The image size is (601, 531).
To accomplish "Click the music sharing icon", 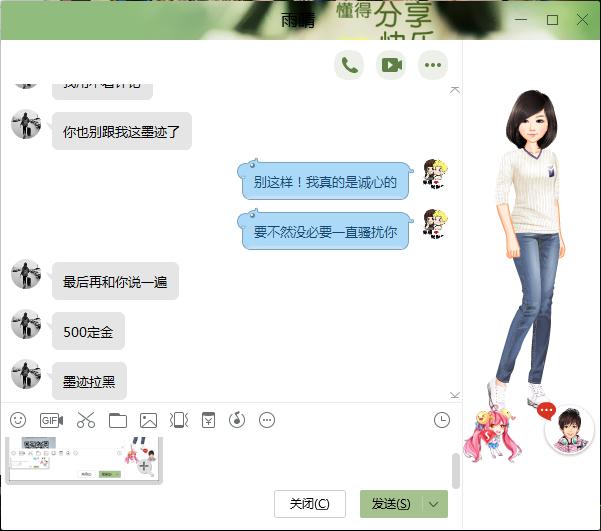I will pos(237,420).
